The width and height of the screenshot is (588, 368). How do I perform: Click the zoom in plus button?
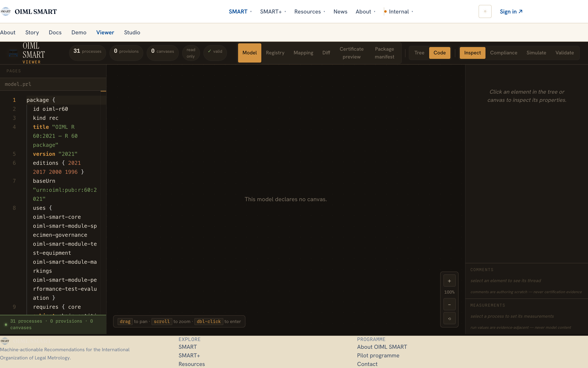click(x=449, y=281)
